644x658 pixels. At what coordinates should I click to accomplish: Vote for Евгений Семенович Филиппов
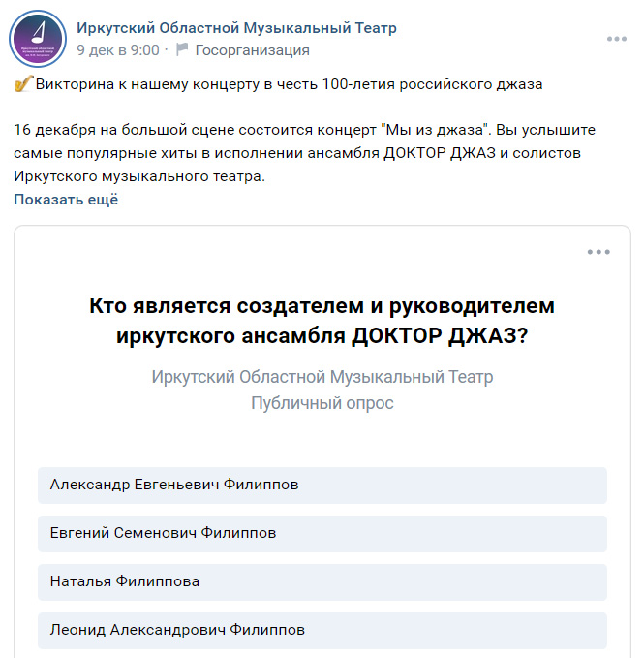pos(322,533)
